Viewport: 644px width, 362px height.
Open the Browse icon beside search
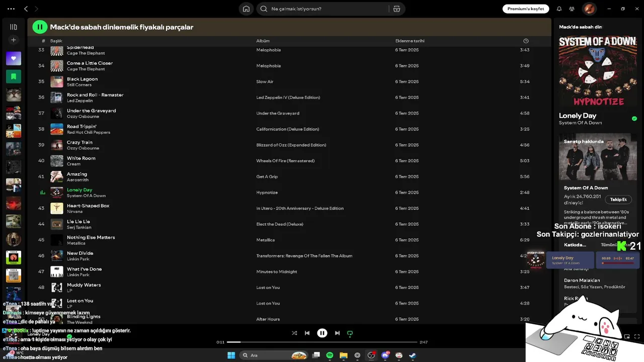[396, 9]
